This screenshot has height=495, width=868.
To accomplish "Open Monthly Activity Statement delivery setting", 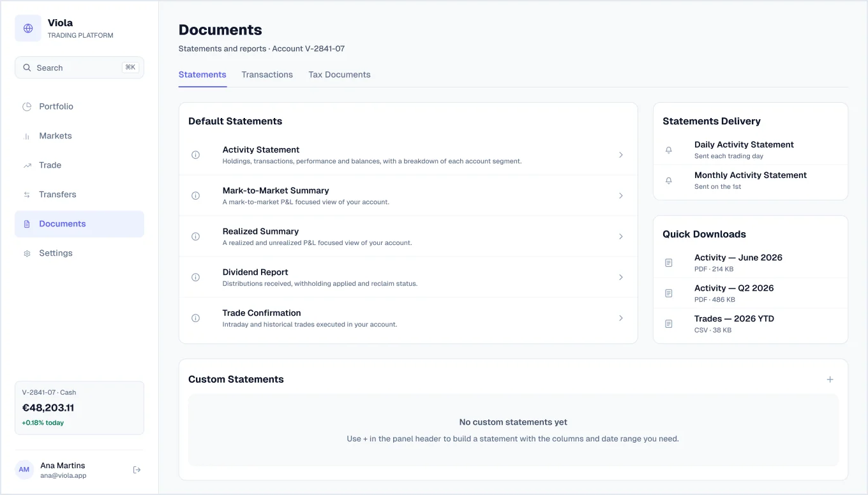I will [751, 181].
